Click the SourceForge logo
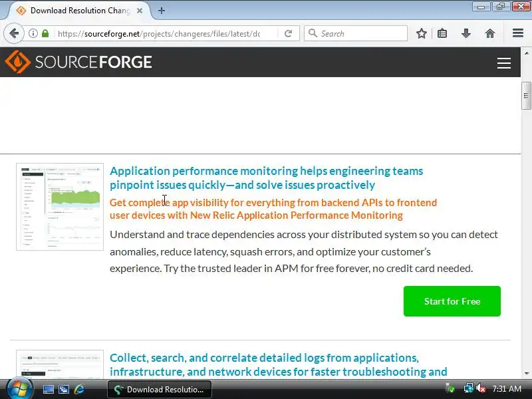532x399 pixels. click(78, 62)
